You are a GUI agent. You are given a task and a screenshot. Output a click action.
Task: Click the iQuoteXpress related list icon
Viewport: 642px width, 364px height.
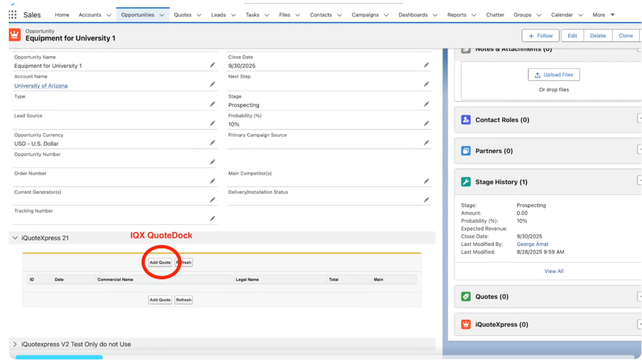(x=466, y=325)
